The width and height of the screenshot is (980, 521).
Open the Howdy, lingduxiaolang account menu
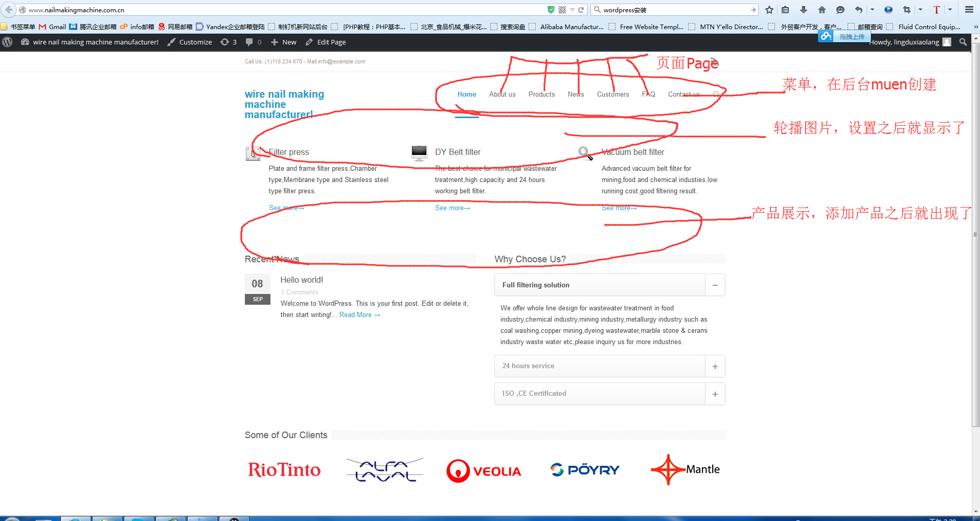(910, 42)
